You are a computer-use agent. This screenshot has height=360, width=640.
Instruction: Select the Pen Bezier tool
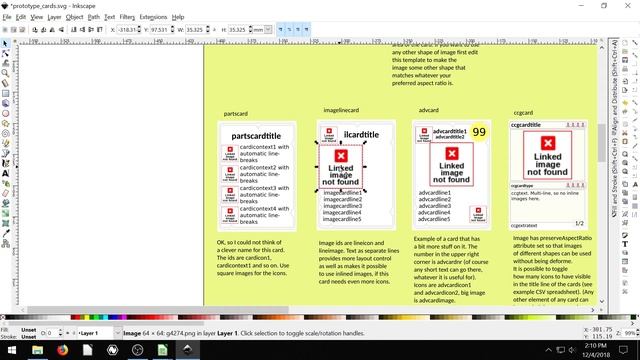(x=5, y=153)
